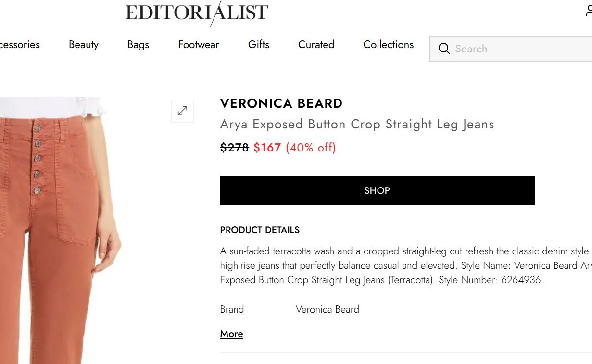
Task: Navigate to the Curated menu
Action: coord(316,45)
